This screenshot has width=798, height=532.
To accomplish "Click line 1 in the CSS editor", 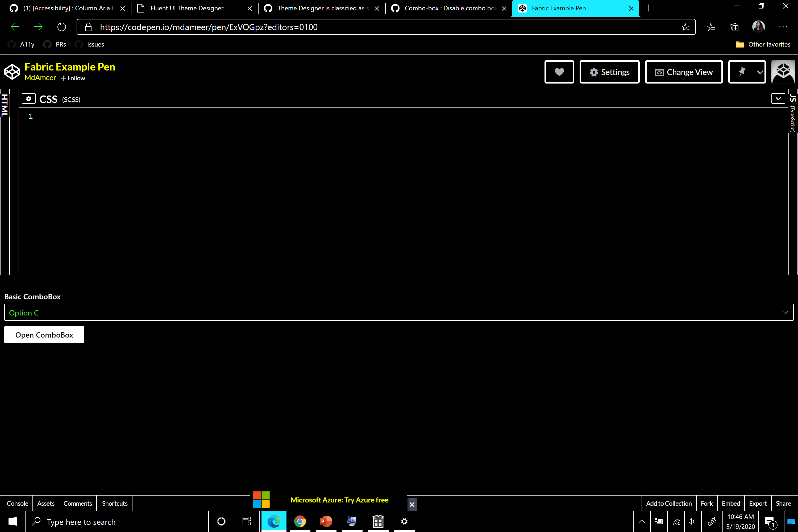I will 102,116.
